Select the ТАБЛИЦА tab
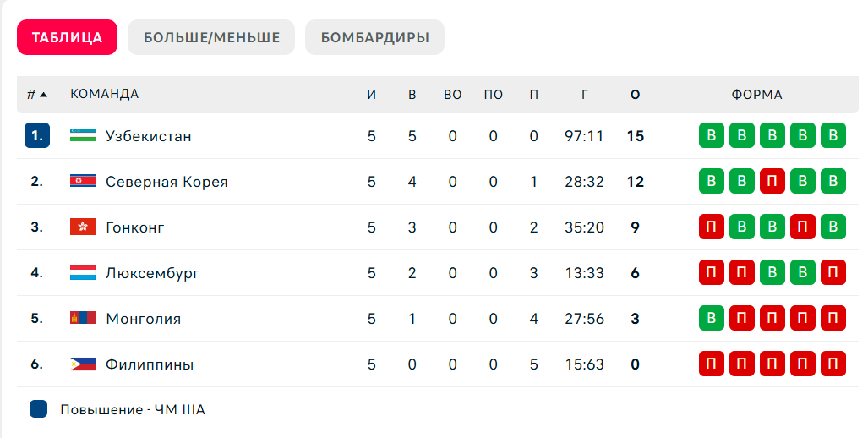Screen dimensions: 868x438 tap(67, 37)
